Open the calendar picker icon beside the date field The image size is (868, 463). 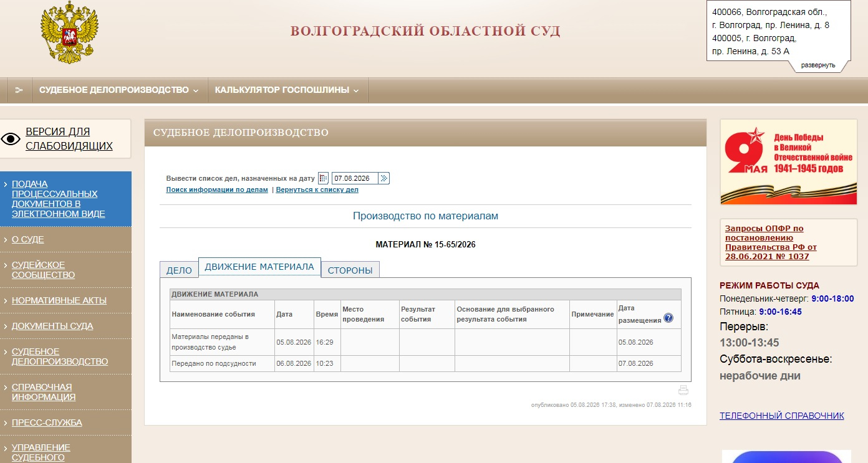[323, 178]
